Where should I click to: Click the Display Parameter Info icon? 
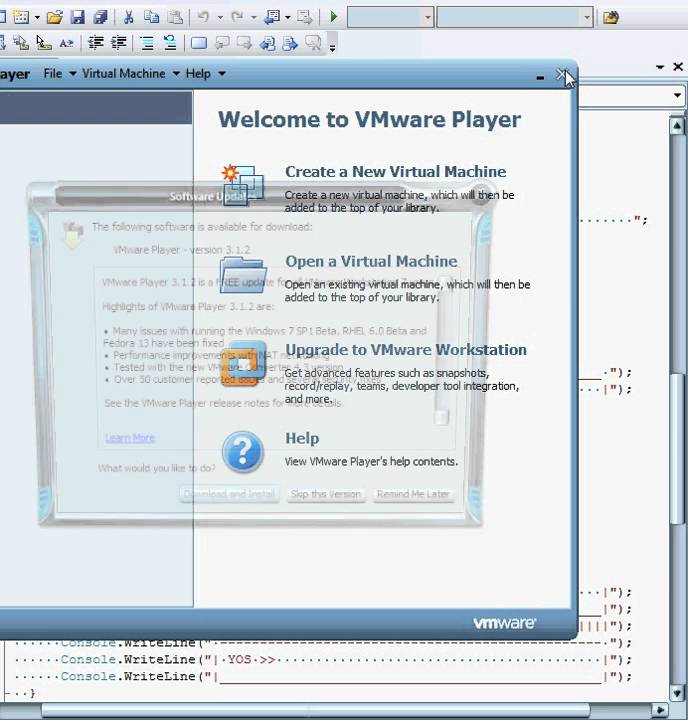21,43
